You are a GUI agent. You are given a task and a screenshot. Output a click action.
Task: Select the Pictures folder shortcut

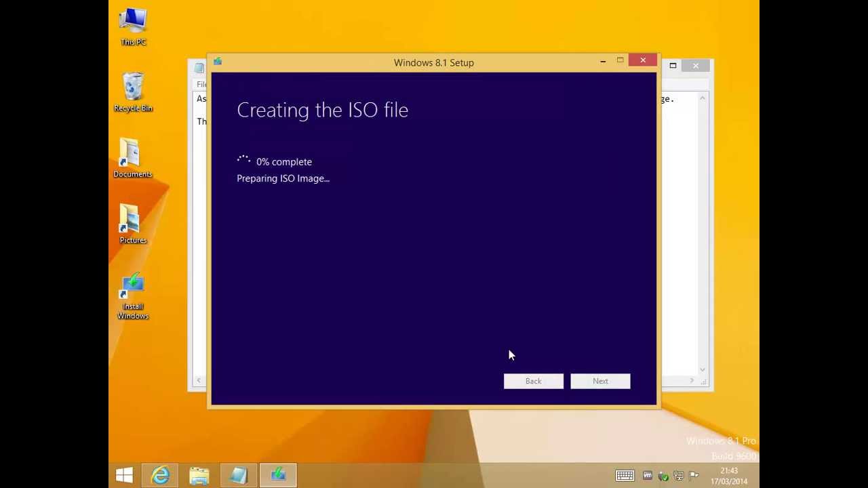[133, 224]
